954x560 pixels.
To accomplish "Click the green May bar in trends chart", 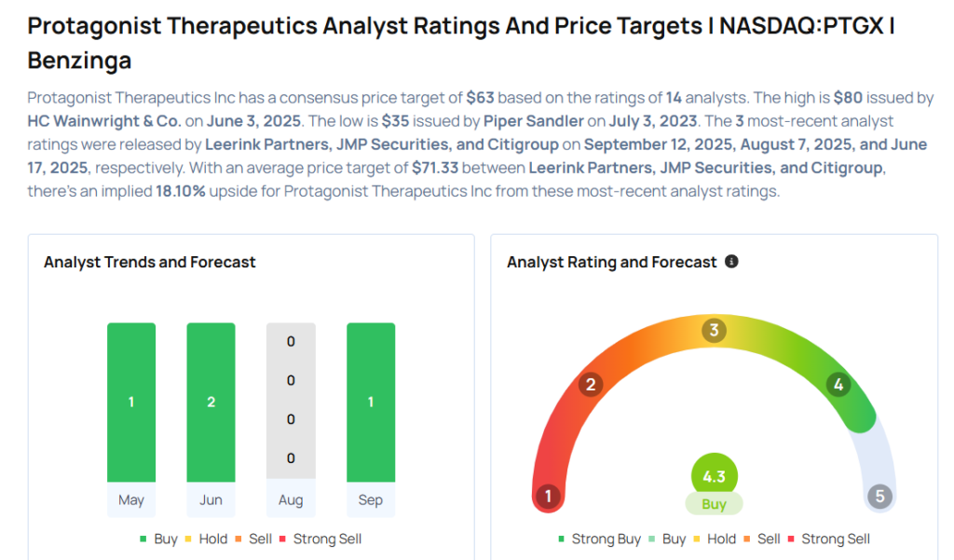I will [131, 402].
